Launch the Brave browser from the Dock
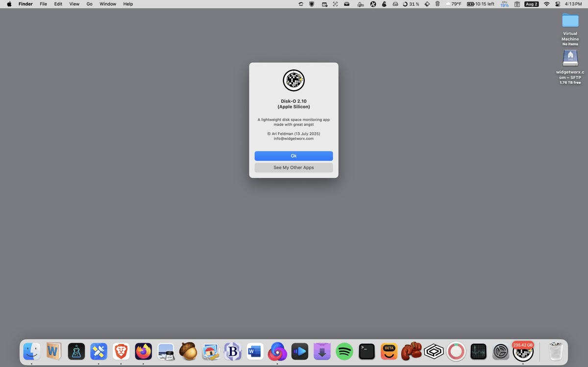Viewport: 588px width, 367px height. click(x=121, y=351)
